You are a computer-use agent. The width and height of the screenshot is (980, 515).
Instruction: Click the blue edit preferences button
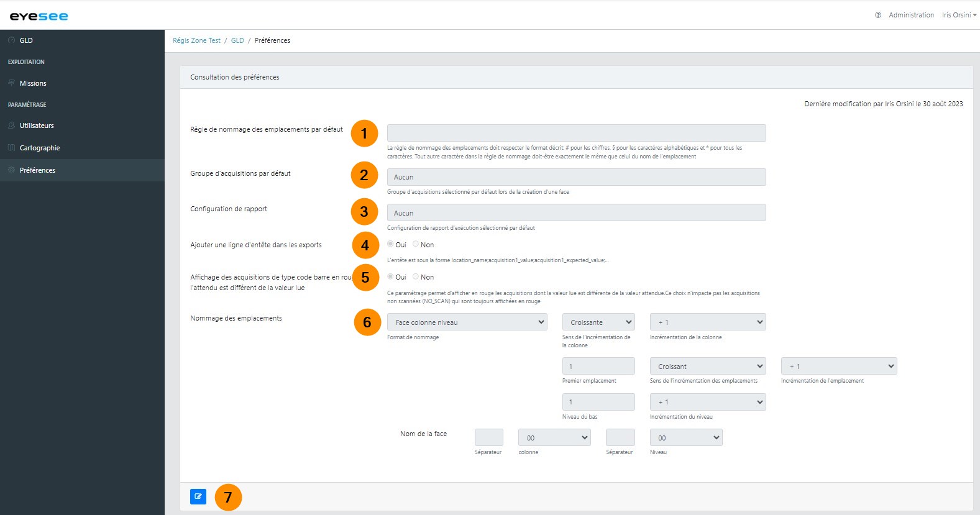click(x=198, y=496)
